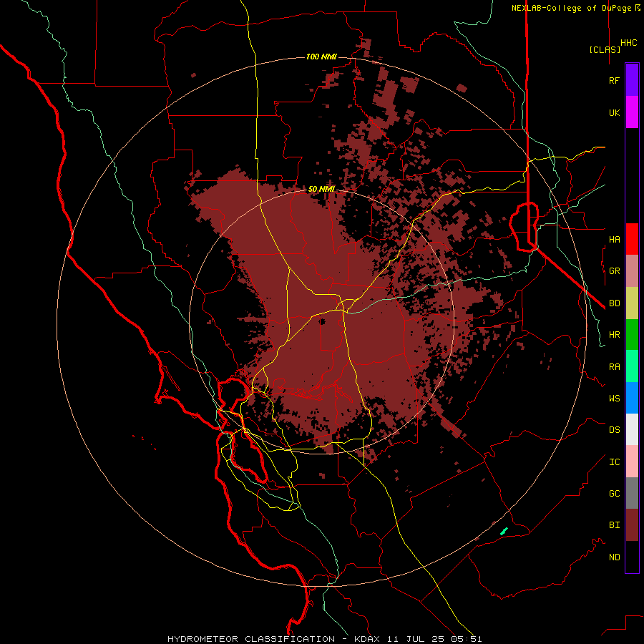Click the UK legend label
The image size is (644, 644).
(614, 112)
